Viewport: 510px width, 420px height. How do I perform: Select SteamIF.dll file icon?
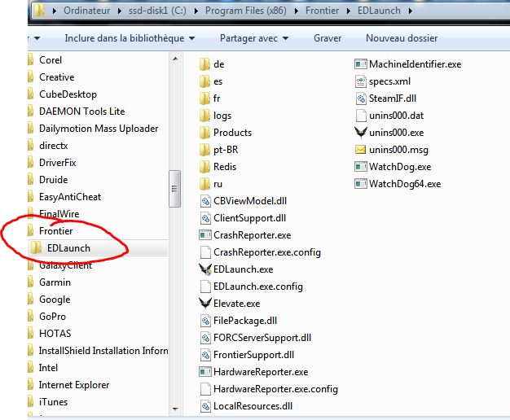[x=361, y=98]
